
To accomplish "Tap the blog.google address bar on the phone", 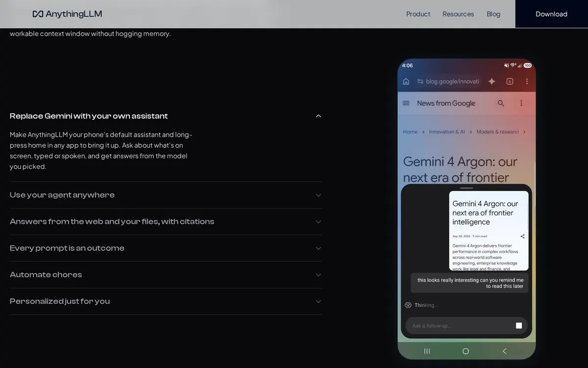I will click(x=448, y=81).
